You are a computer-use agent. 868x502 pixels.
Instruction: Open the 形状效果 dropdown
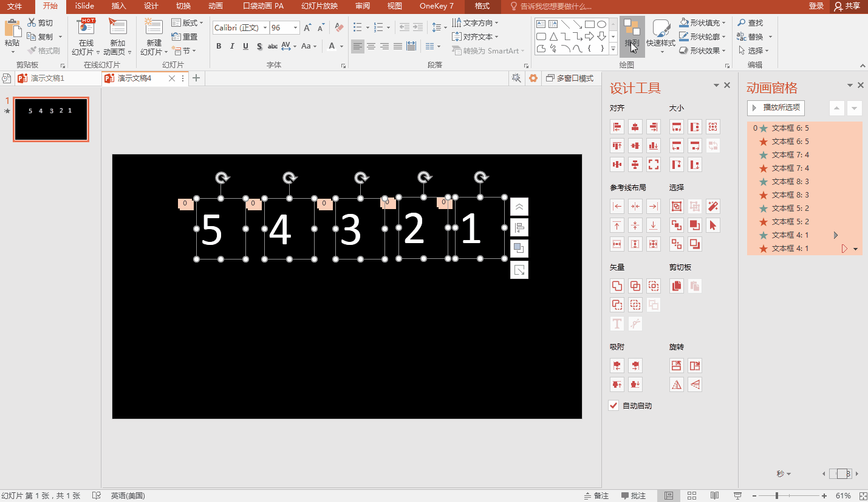tap(702, 50)
